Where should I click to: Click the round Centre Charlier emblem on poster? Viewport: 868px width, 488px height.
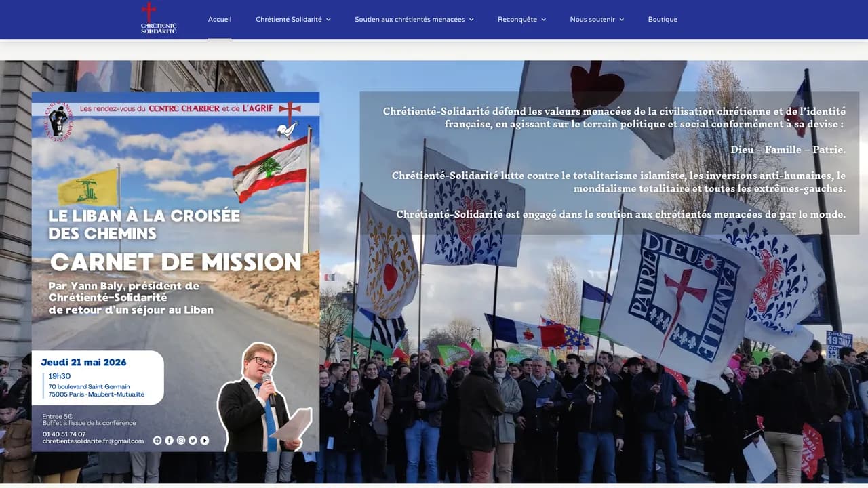58,121
